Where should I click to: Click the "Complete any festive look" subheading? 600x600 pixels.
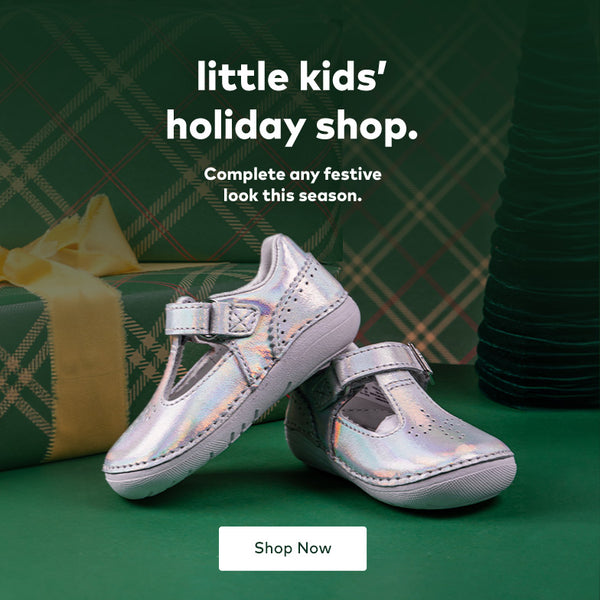pyautogui.click(x=293, y=185)
